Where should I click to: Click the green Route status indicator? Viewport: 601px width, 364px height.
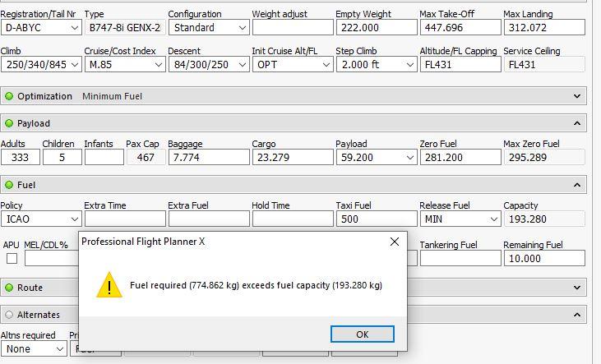[9, 288]
